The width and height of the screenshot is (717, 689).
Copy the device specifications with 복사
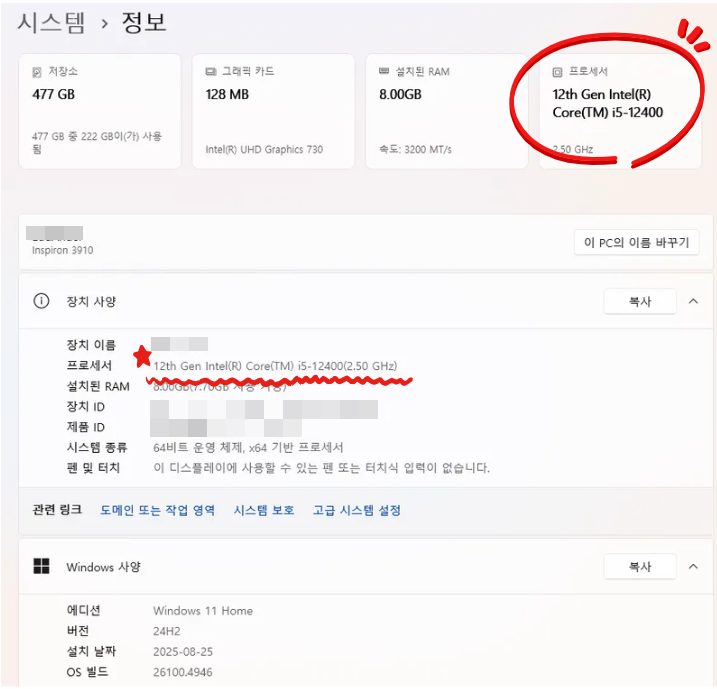point(640,301)
